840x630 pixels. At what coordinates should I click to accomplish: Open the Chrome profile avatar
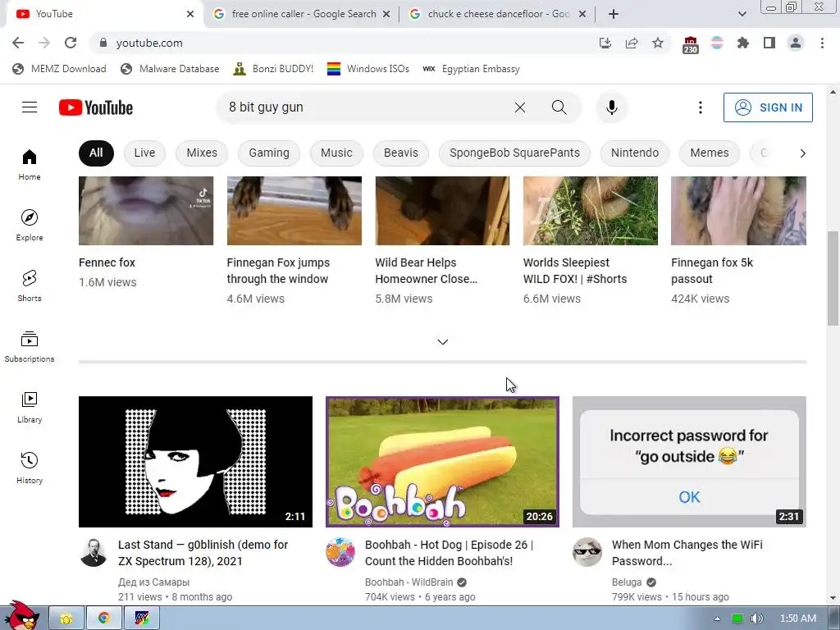[796, 43]
